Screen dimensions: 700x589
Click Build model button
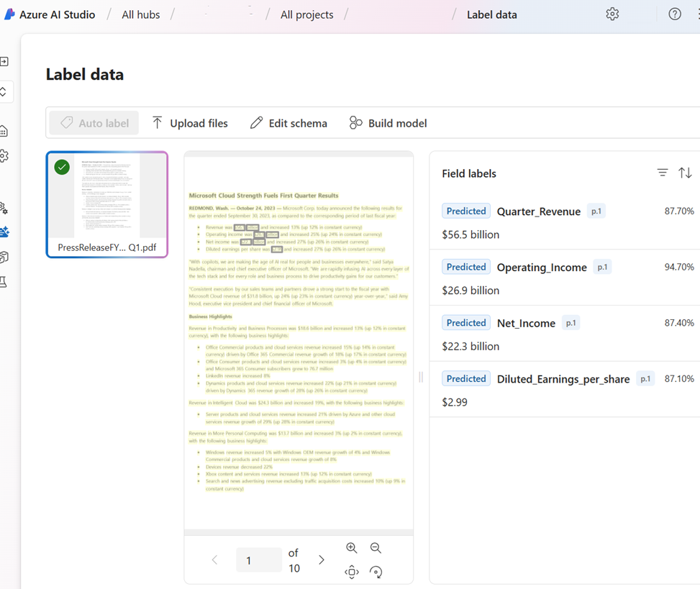[x=388, y=123]
